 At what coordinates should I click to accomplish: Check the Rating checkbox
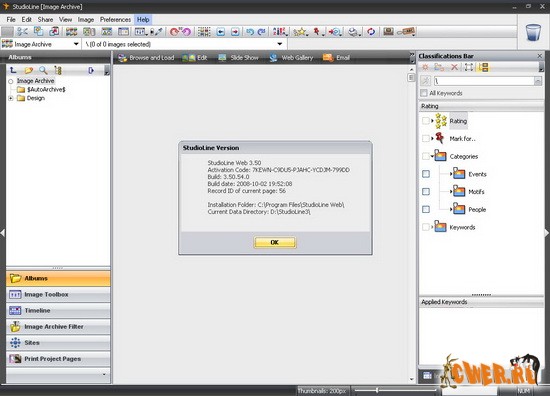425,121
